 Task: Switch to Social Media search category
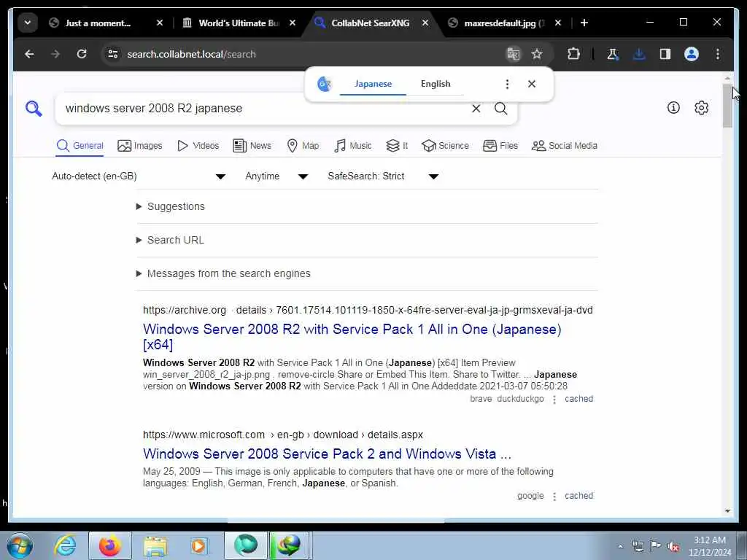565,146
